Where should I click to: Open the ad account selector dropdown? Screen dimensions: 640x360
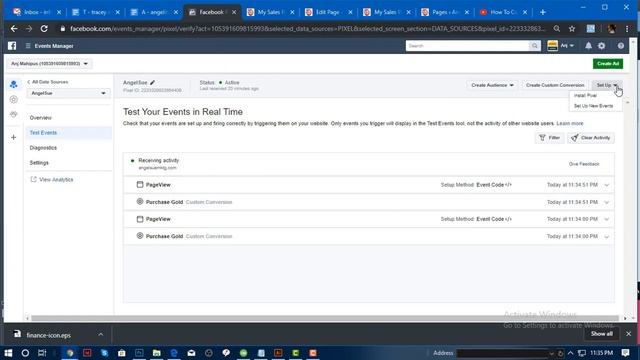pos(49,64)
